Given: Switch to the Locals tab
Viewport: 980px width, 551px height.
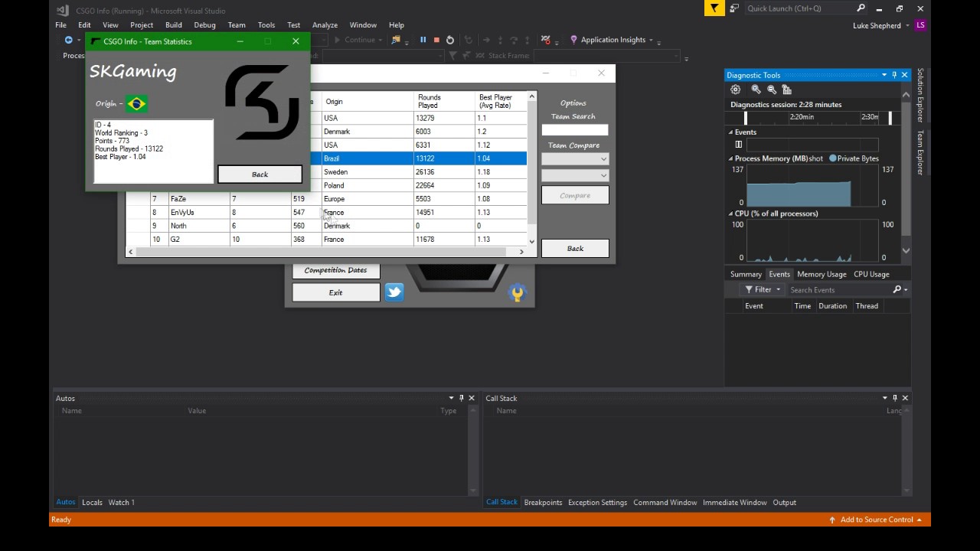Looking at the screenshot, I should pos(92,502).
